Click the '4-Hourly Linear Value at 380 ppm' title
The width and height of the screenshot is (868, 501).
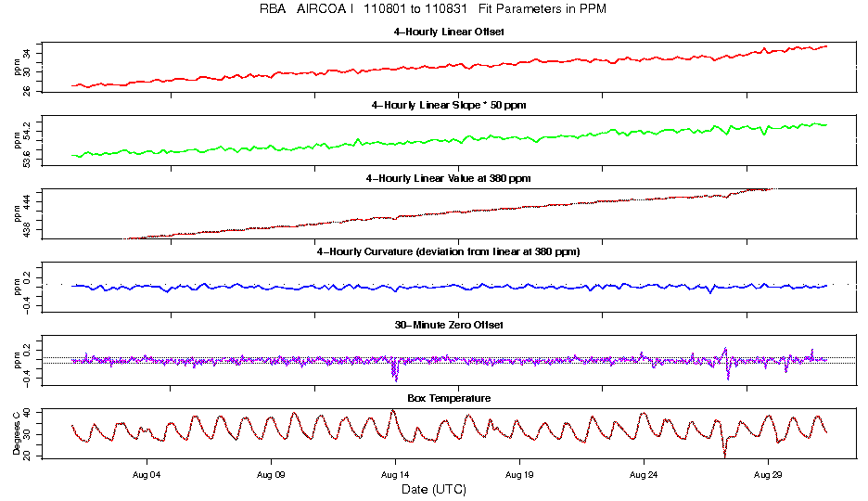point(449,178)
